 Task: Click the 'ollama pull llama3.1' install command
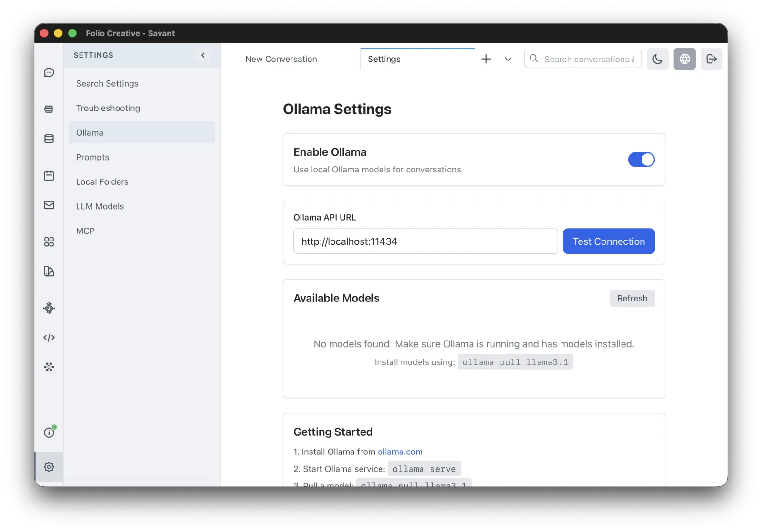pos(515,362)
